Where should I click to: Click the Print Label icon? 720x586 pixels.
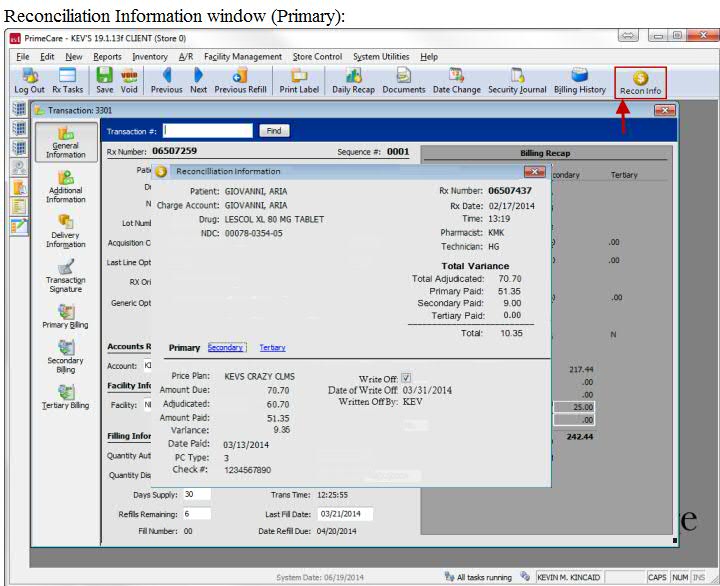tap(299, 81)
